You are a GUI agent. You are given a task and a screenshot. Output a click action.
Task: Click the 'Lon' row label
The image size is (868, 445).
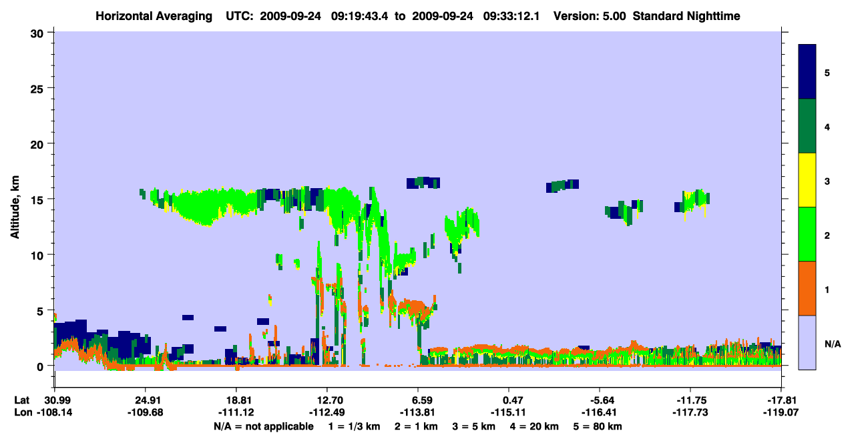(23, 412)
